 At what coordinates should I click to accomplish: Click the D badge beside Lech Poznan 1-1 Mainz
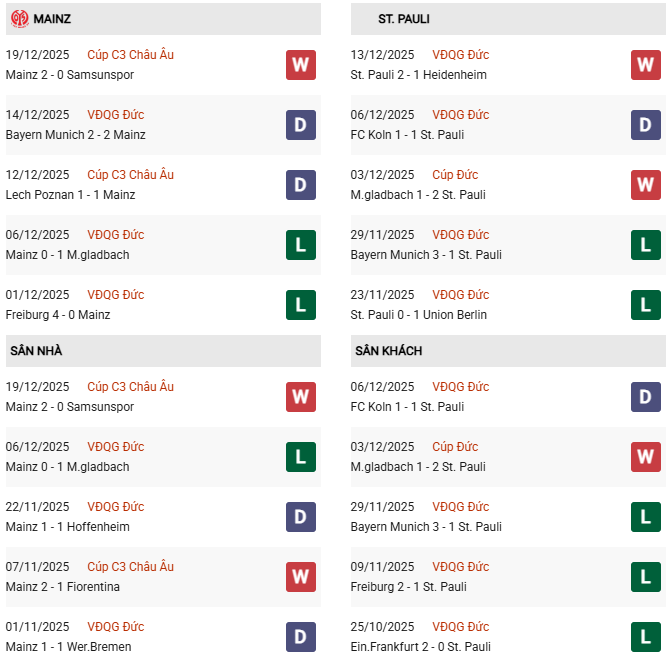301,185
